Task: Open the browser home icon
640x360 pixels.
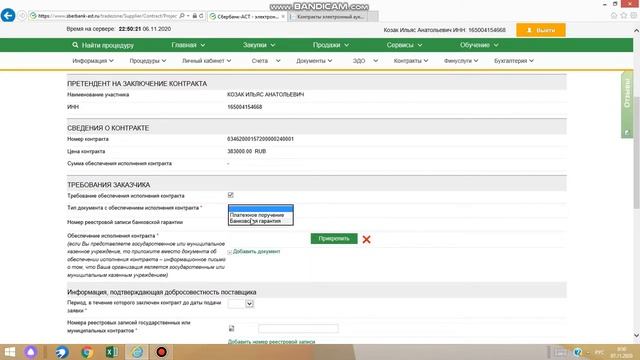Action: (614, 16)
